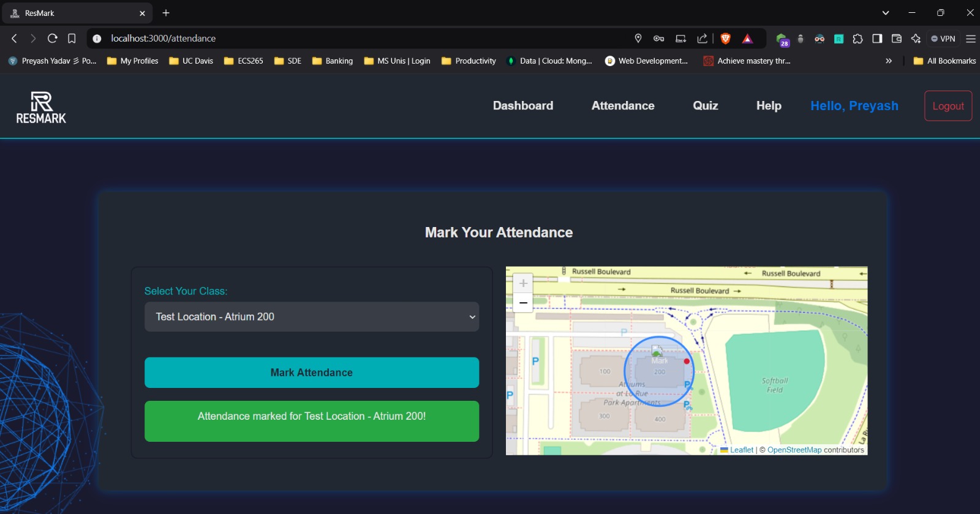Go forward in browser history
The height and width of the screenshot is (514, 980).
33,39
